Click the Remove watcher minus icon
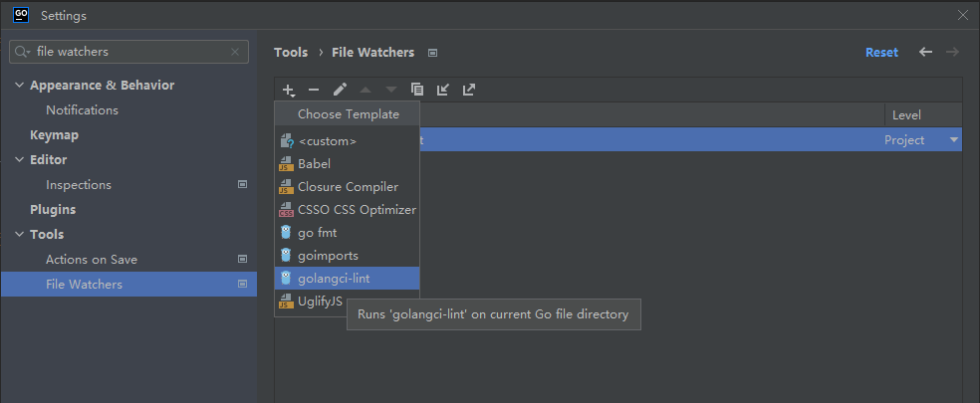Viewport: 980px width, 403px height. click(x=314, y=90)
